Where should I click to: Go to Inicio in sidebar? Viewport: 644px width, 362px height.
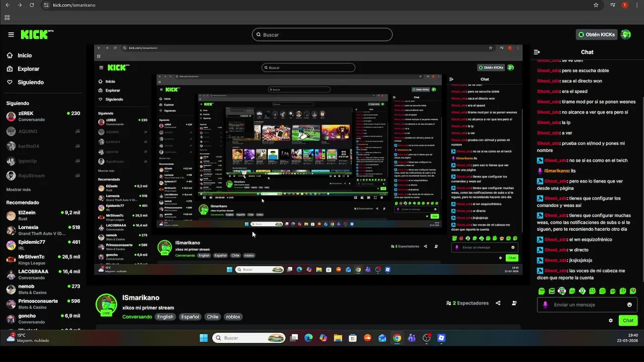[25, 56]
